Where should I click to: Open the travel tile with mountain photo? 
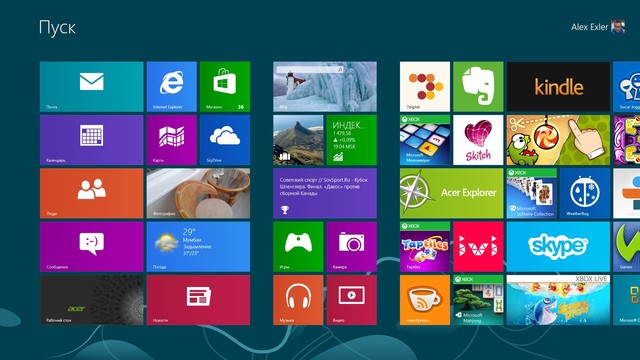pos(298,140)
